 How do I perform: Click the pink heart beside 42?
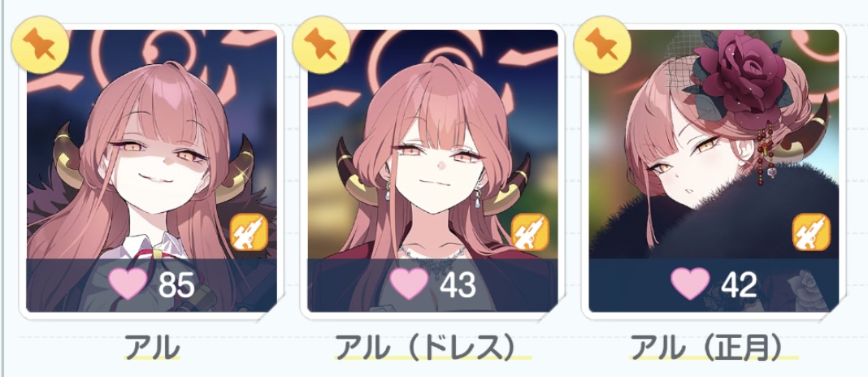(690, 284)
